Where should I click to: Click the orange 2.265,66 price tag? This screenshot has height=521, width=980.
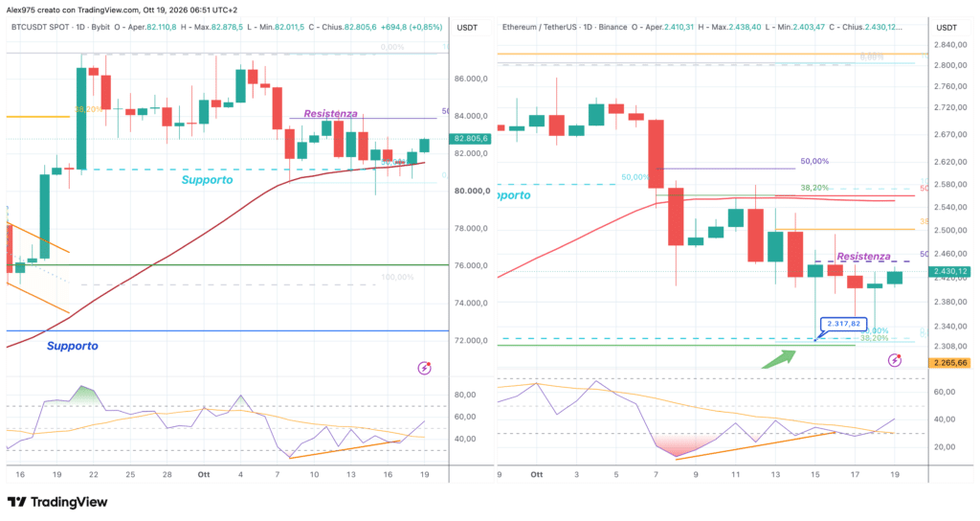[950, 363]
